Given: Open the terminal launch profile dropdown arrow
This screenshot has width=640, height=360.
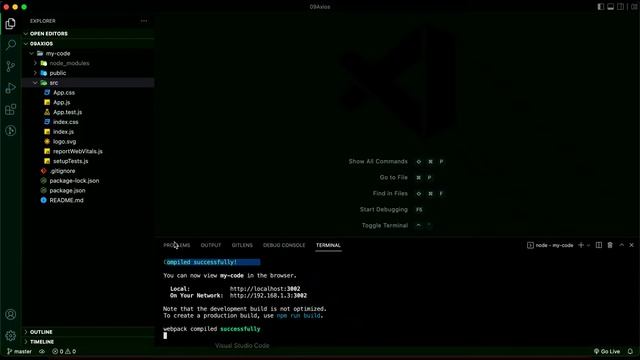Looking at the screenshot, I should click(588, 245).
